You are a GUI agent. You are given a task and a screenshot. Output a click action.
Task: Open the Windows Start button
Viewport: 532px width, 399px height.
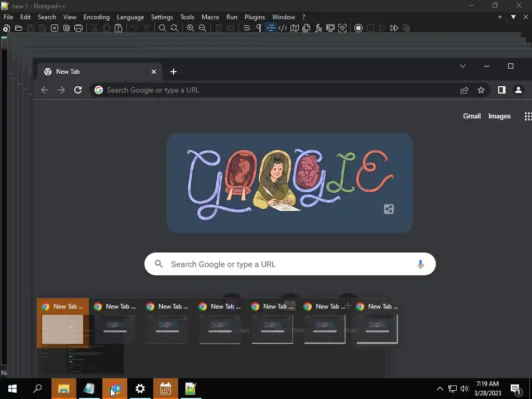click(x=12, y=389)
